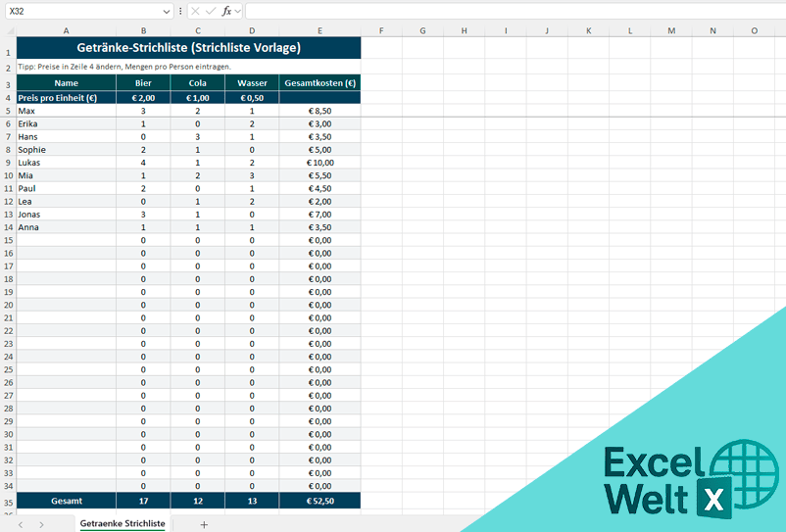This screenshot has height=532, width=786.
Task: Select the cell containing name Sophie
Action: coord(66,150)
